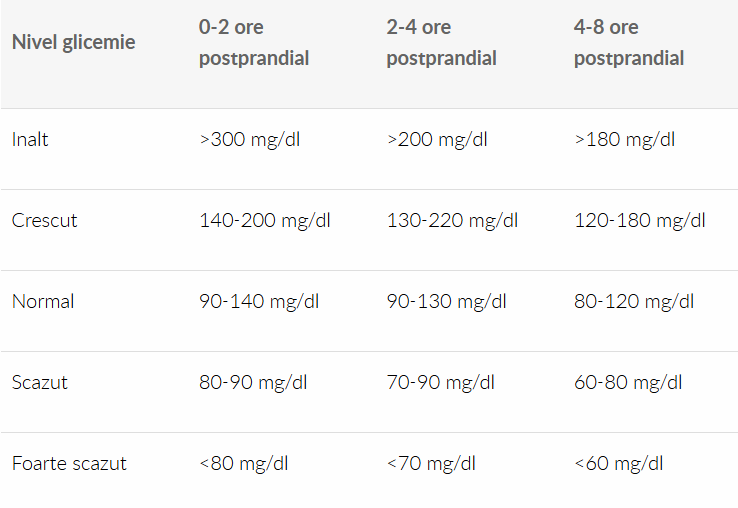This screenshot has width=738, height=508.
Task: Click the 'Nivel glicemie' column header
Action: click(x=73, y=42)
